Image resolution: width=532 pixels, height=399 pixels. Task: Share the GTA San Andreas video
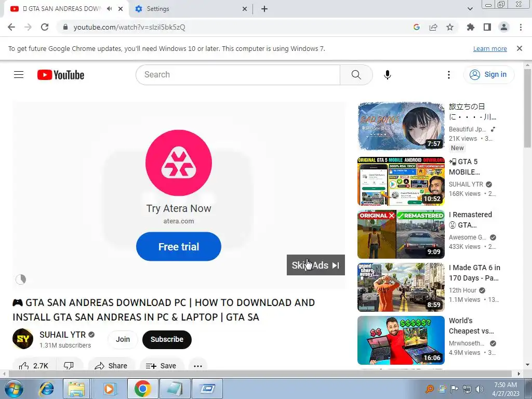tap(111, 366)
